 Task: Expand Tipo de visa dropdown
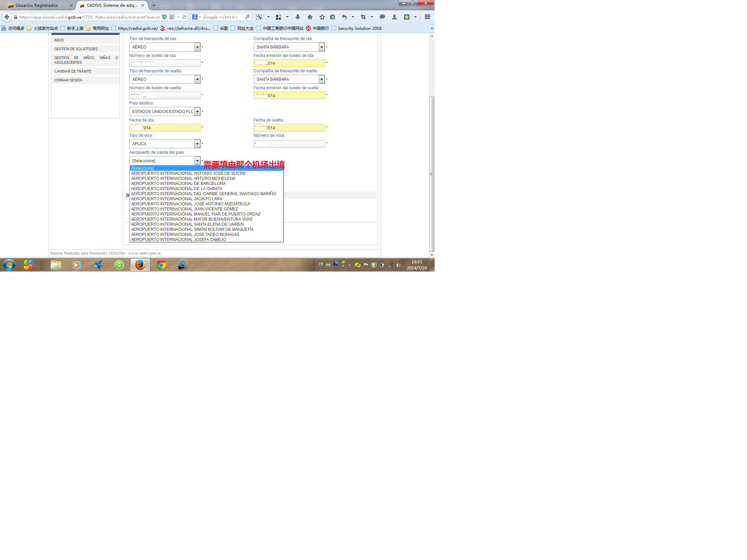click(197, 144)
